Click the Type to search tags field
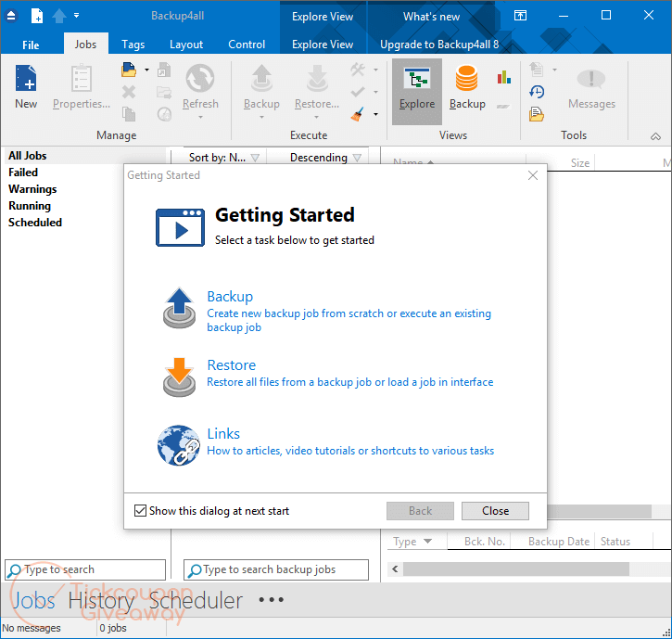Image resolution: width=672 pixels, height=639 pixels. point(85,569)
